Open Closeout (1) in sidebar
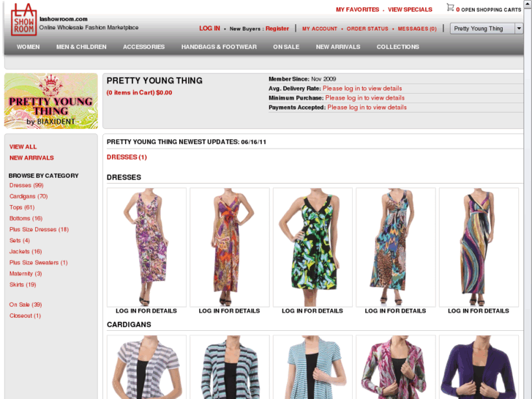 (25, 316)
